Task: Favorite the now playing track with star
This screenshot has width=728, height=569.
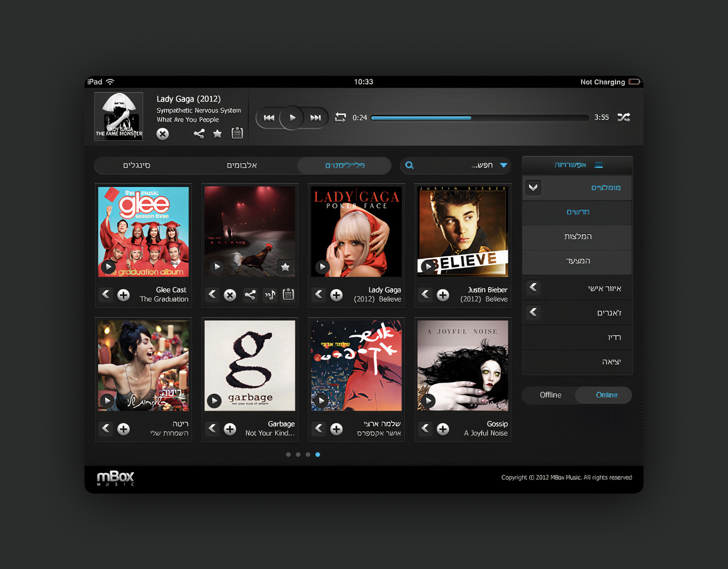Action: [x=217, y=134]
